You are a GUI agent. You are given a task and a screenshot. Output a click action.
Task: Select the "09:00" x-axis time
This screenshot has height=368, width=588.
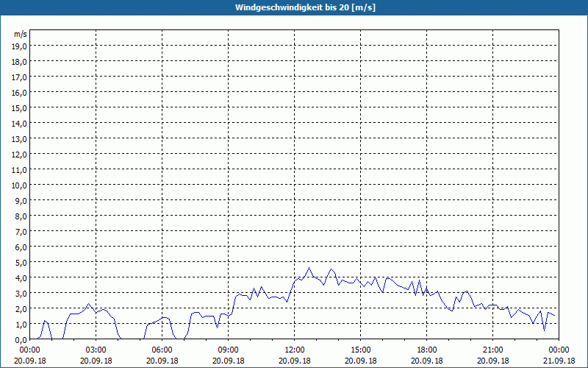click(x=228, y=350)
